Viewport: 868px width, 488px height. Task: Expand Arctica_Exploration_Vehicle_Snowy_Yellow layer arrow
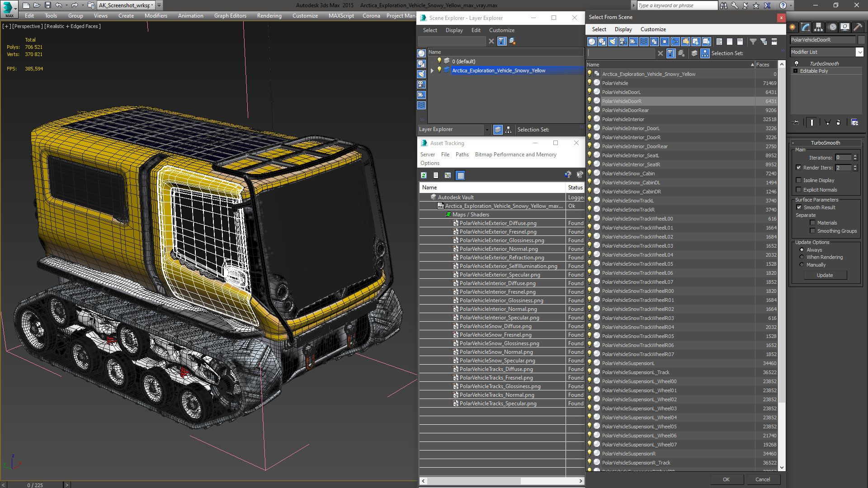pos(432,70)
